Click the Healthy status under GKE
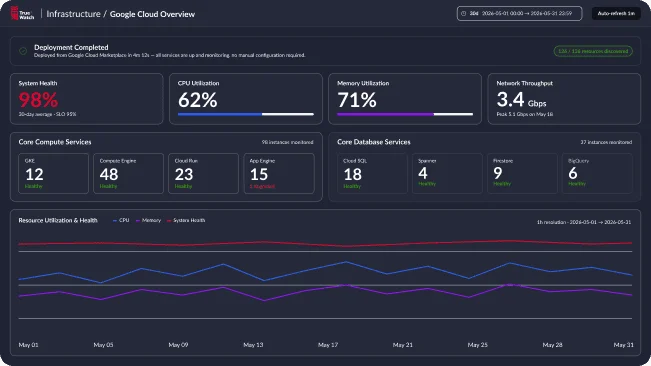The image size is (651, 366). [33, 186]
